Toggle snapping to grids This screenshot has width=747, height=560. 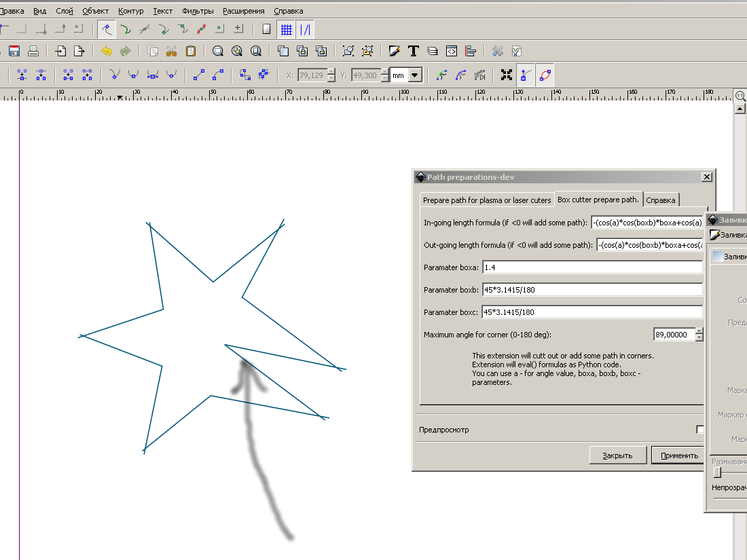pos(287,29)
